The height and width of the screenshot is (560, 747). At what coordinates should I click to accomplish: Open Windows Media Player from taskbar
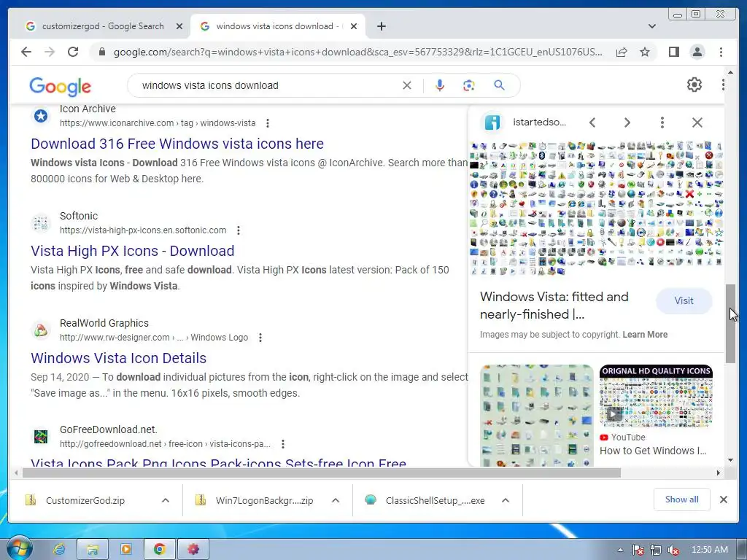coord(126,550)
